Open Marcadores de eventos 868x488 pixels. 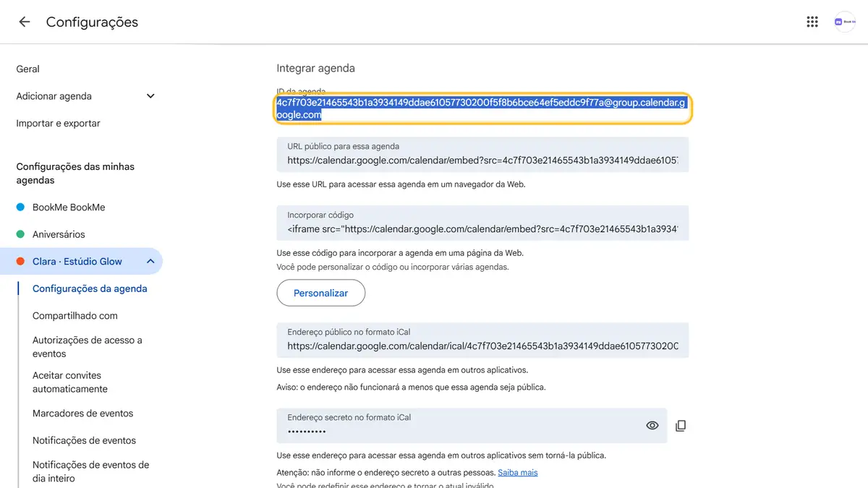click(83, 414)
